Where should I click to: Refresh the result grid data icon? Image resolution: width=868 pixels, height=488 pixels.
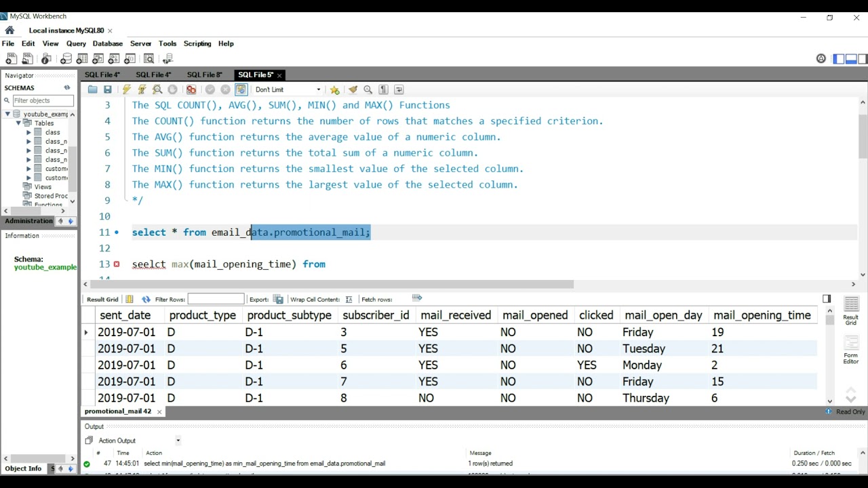click(146, 299)
